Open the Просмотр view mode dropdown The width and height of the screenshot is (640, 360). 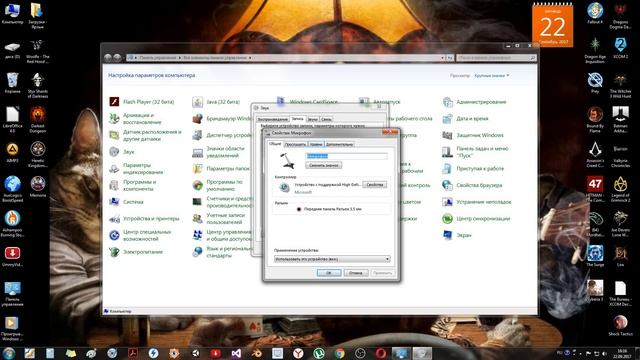(x=491, y=76)
